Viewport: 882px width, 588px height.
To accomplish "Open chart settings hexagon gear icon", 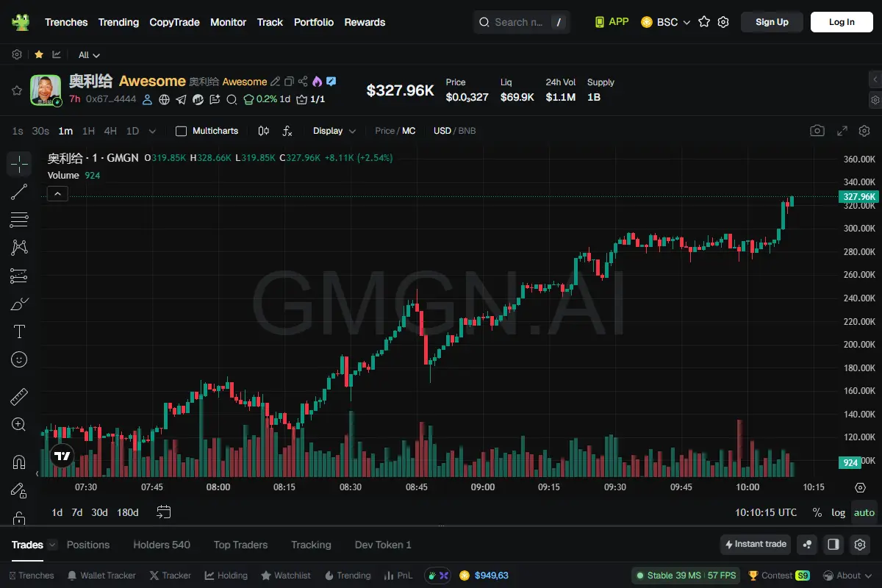I will coord(864,131).
